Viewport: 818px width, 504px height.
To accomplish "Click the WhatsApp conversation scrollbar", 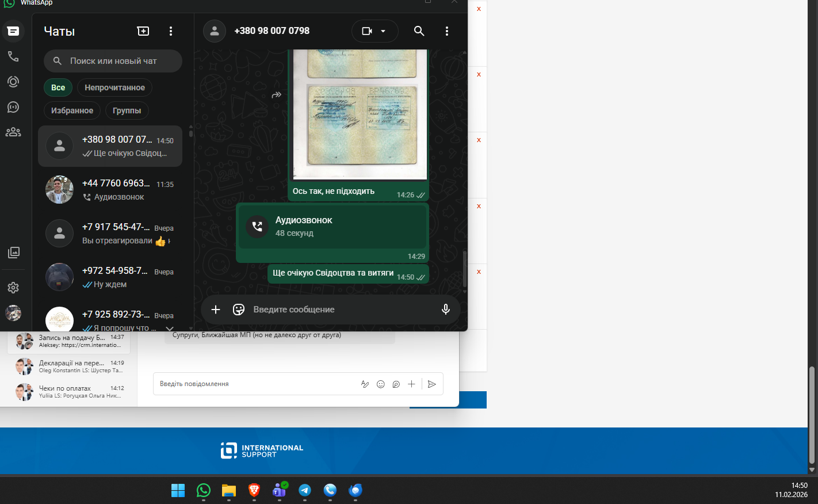I will tap(465, 269).
